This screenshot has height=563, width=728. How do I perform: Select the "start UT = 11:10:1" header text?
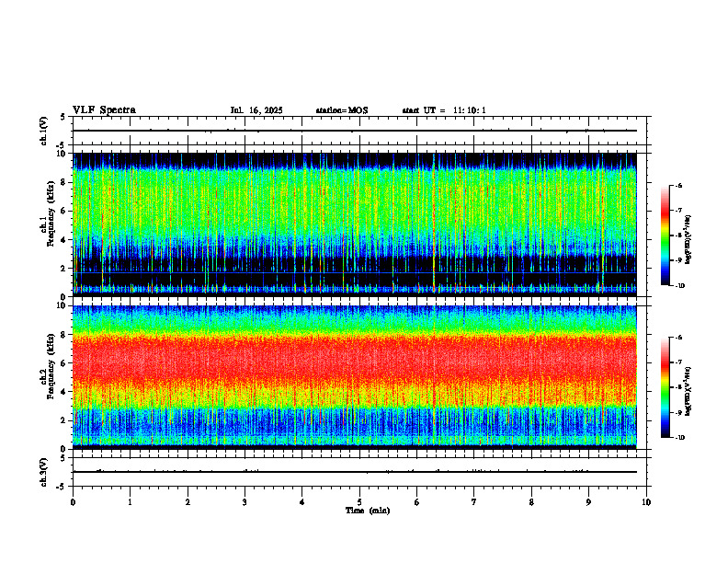[x=444, y=110]
